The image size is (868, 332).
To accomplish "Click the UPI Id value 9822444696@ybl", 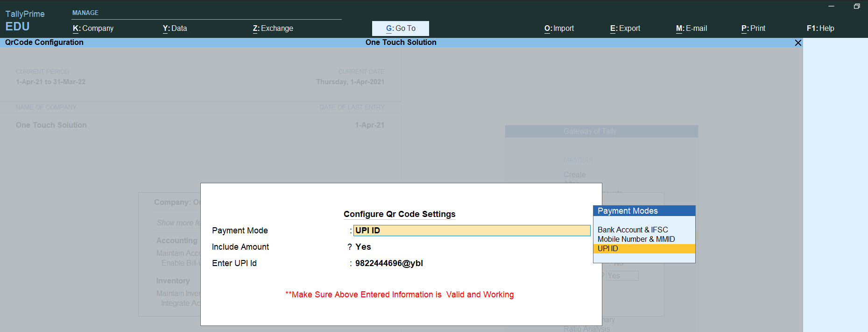I will [389, 263].
